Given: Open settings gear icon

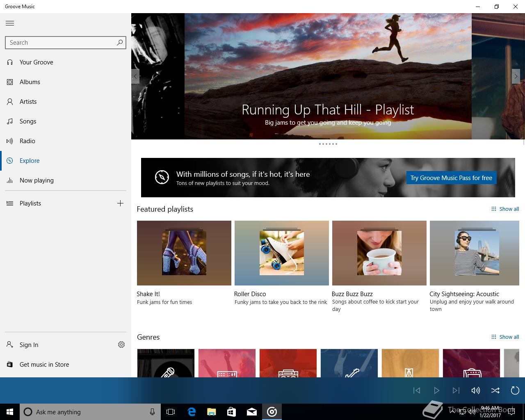Looking at the screenshot, I should (121, 345).
